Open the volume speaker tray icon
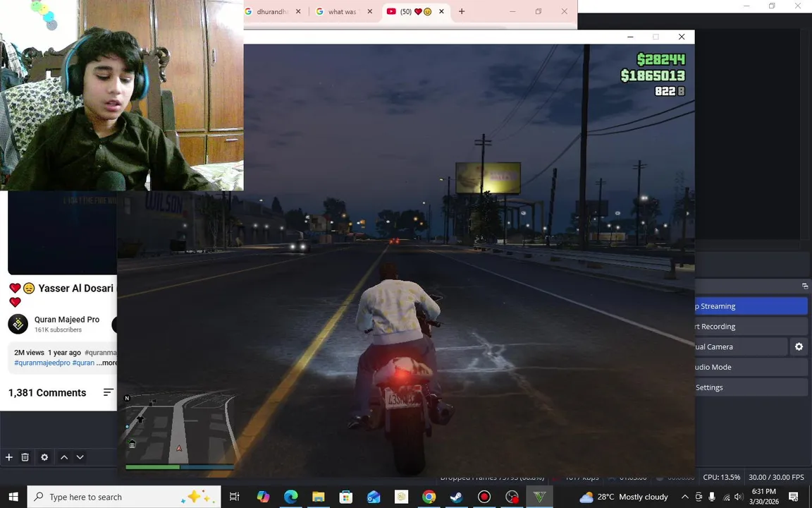This screenshot has height=508, width=812. click(x=739, y=497)
